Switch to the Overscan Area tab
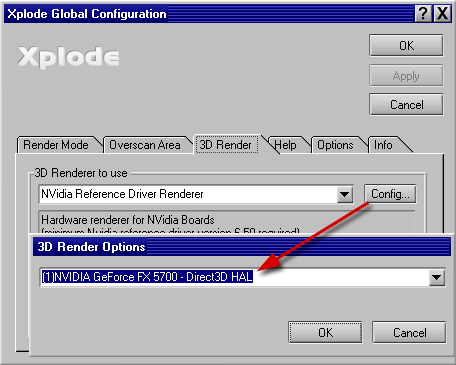456x365 pixels. click(x=145, y=145)
